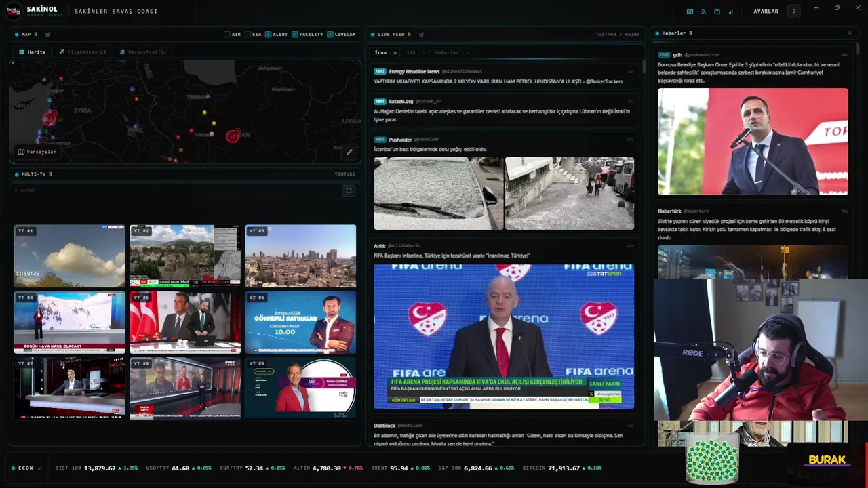The width and height of the screenshot is (868, 488).
Task: Open YT #7 CNN studio stream
Action: click(69, 388)
